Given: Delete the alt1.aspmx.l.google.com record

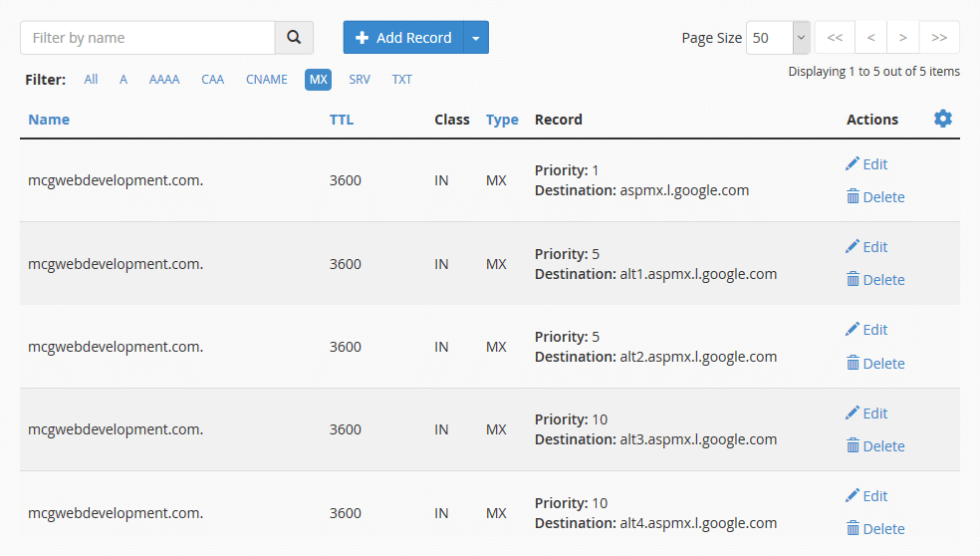Looking at the screenshot, I should pyautogui.click(x=874, y=280).
